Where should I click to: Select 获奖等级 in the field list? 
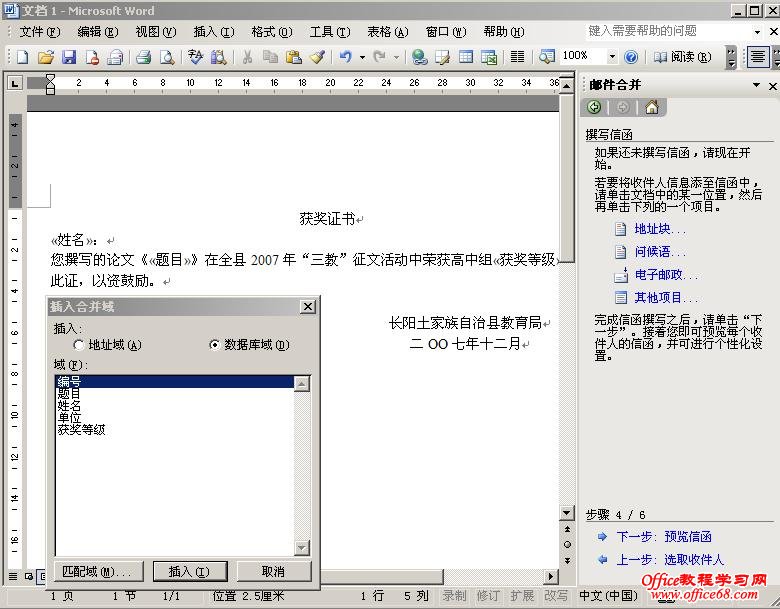click(x=82, y=430)
